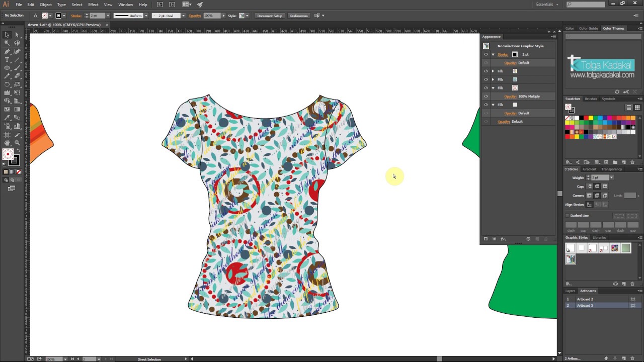This screenshot has width=644, height=362.
Task: Pick the Gradient tool
Action: [17, 109]
